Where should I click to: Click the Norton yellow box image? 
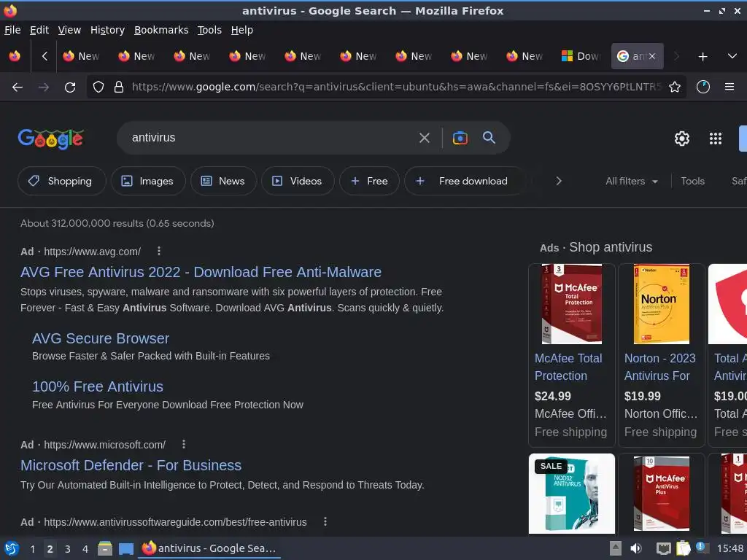pos(661,304)
